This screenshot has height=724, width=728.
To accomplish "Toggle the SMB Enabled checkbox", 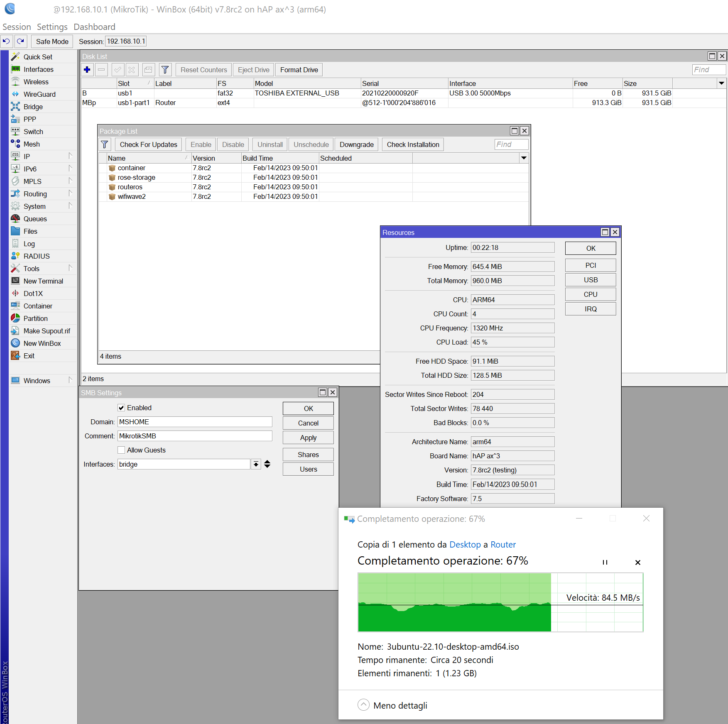I will coord(121,408).
